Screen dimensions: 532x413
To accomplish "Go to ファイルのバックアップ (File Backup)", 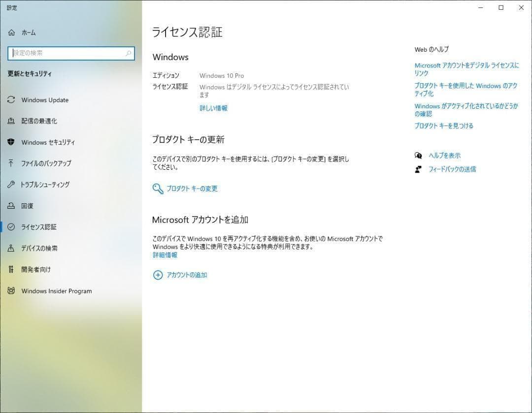I will (47, 163).
